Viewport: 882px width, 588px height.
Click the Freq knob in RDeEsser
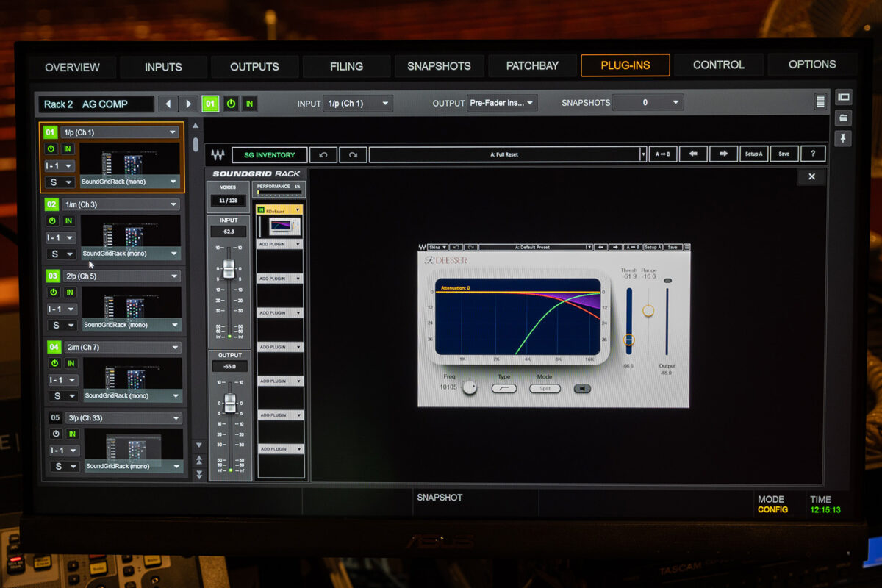pos(470,387)
